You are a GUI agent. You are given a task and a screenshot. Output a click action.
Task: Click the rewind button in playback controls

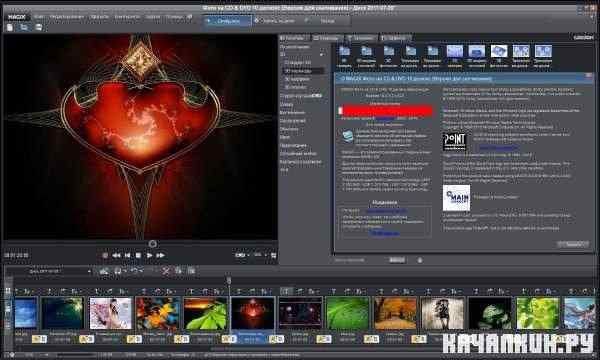pos(116,255)
